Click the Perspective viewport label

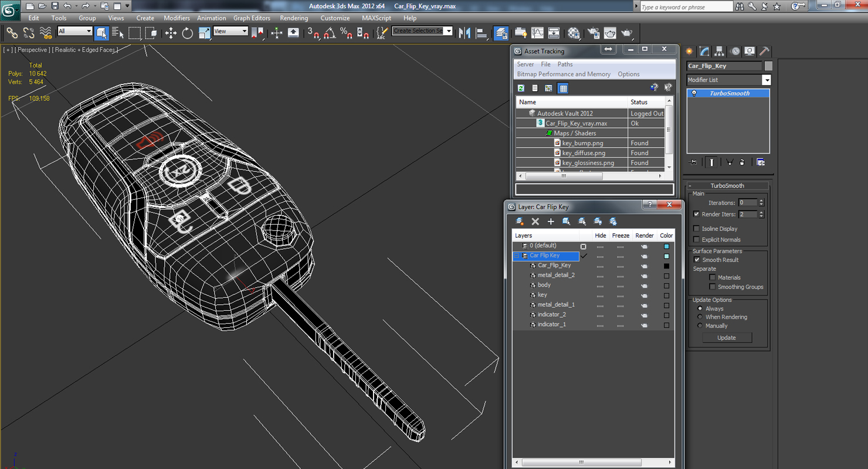(x=32, y=50)
